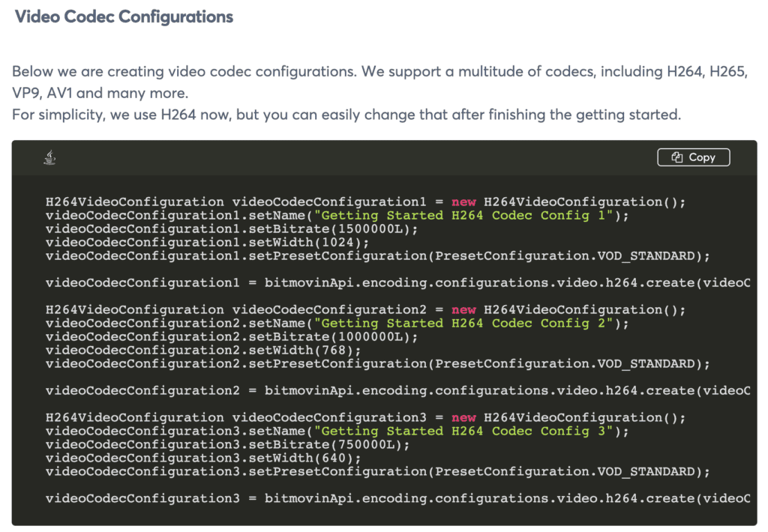Click the line setBitrate(1500000L)

tap(232, 229)
